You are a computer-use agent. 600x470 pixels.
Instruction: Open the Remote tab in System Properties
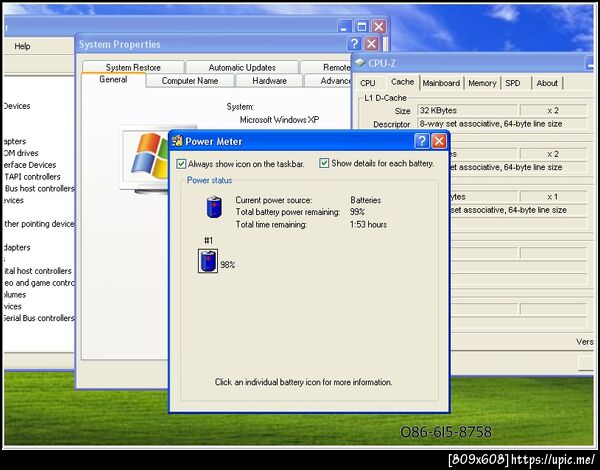coord(326,67)
